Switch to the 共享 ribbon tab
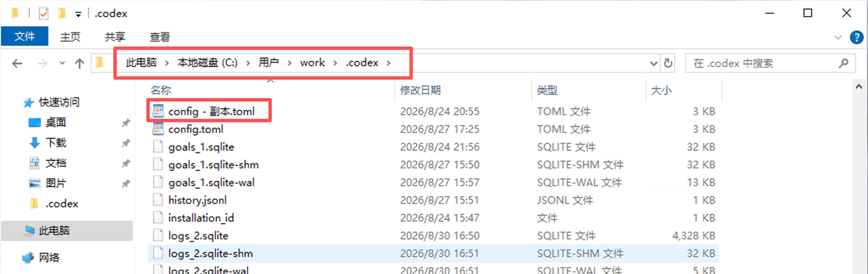868x274 pixels. [x=115, y=37]
